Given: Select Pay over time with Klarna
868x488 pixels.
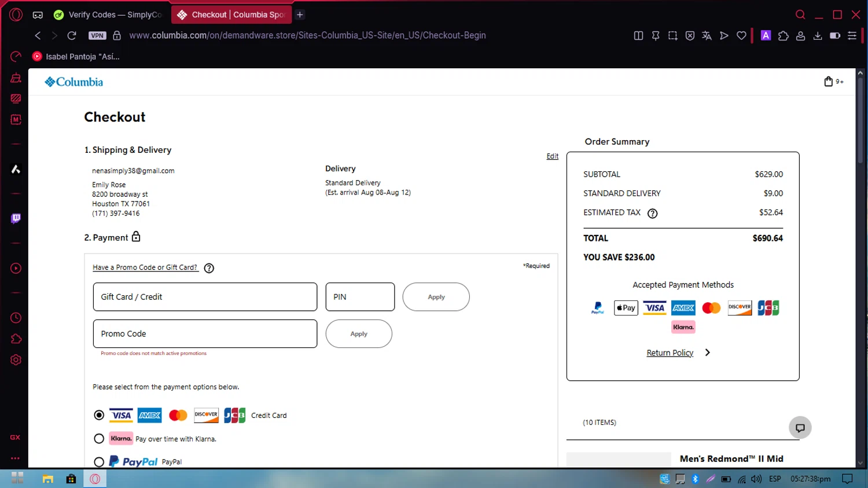Looking at the screenshot, I should [99, 439].
